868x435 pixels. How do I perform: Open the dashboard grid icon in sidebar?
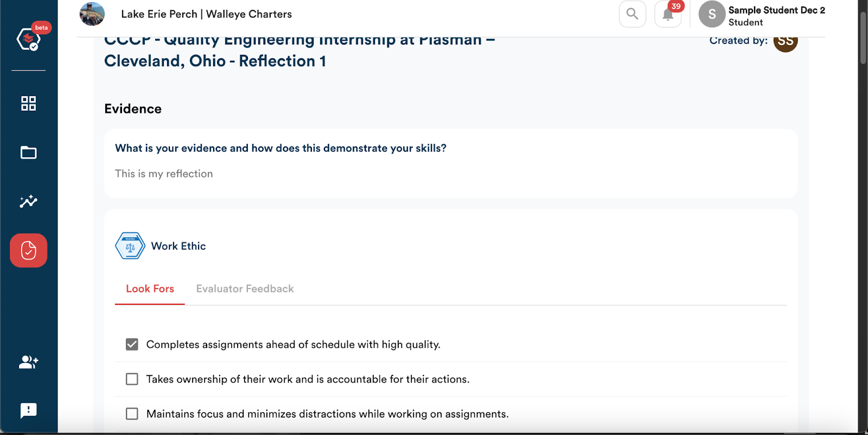pyautogui.click(x=28, y=103)
